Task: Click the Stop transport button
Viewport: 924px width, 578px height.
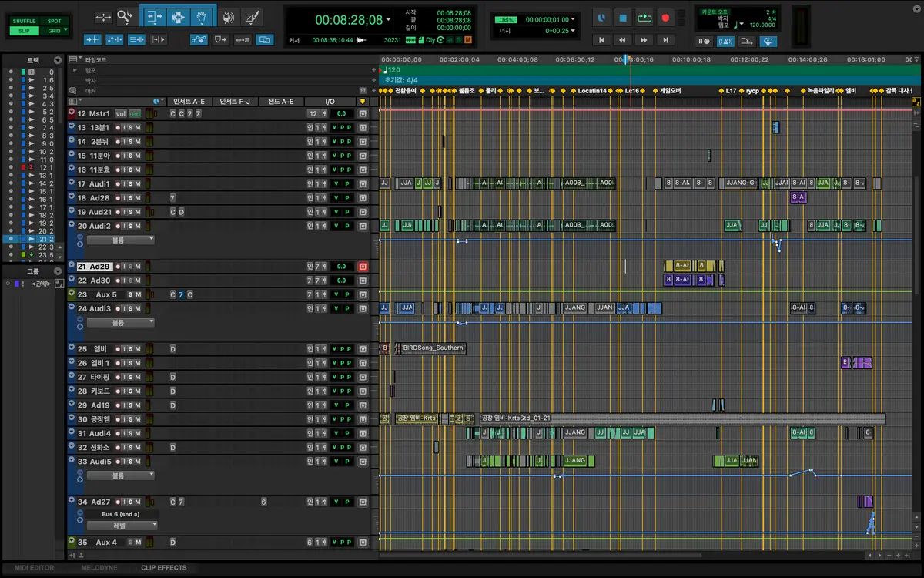Action: [x=623, y=18]
